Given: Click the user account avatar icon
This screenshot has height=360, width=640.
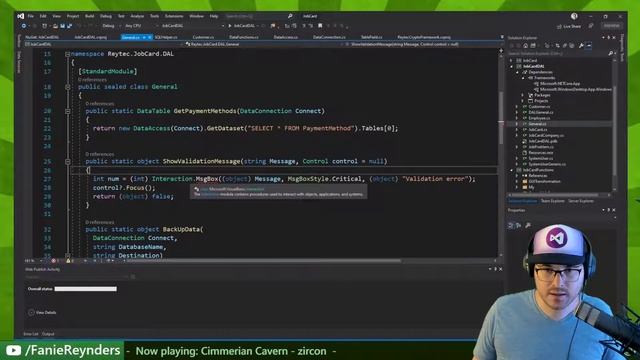Looking at the screenshot, I should point(574,16).
